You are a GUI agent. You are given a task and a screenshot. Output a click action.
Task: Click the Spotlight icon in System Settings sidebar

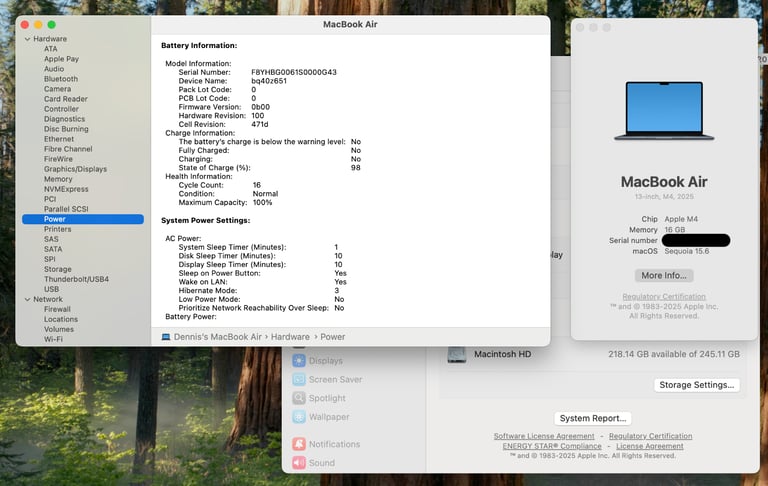click(x=299, y=398)
